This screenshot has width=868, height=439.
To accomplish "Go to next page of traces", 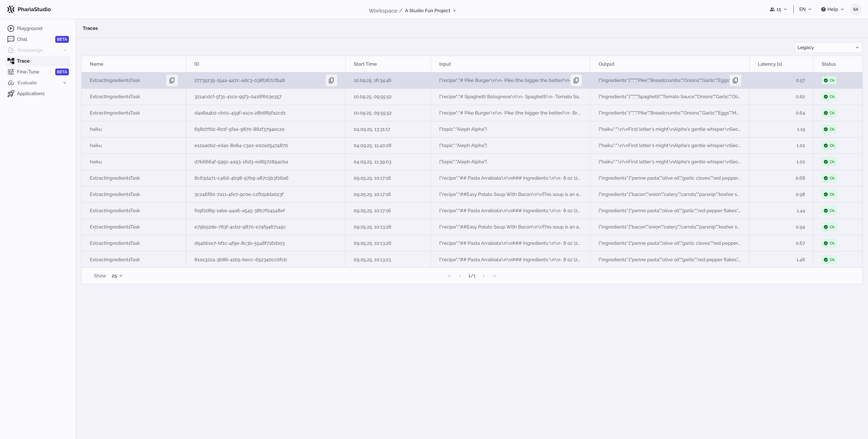I will pyautogui.click(x=484, y=276).
